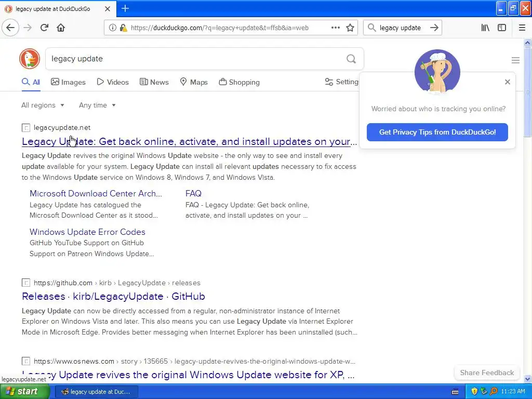Open Legacy Update main result link
This screenshot has width=532, height=399.
pos(189,141)
